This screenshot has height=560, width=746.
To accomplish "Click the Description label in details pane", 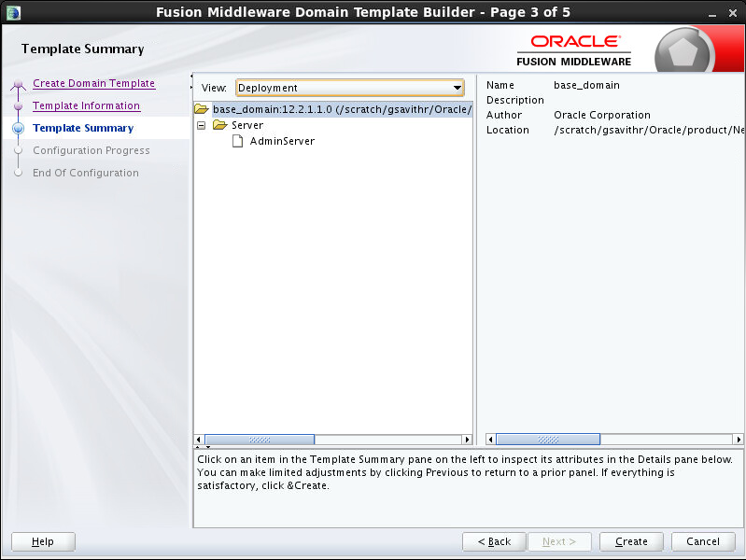I will (x=514, y=100).
